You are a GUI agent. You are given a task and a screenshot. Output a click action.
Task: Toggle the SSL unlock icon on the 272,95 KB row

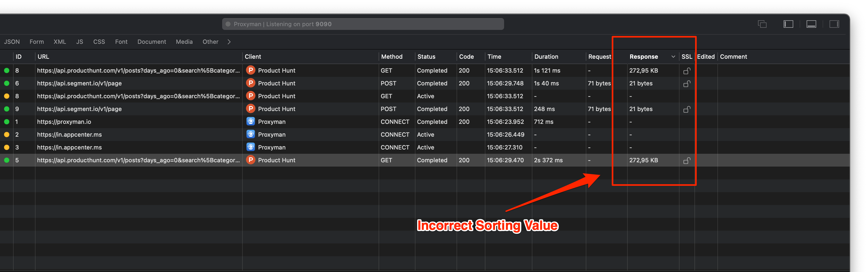click(687, 71)
